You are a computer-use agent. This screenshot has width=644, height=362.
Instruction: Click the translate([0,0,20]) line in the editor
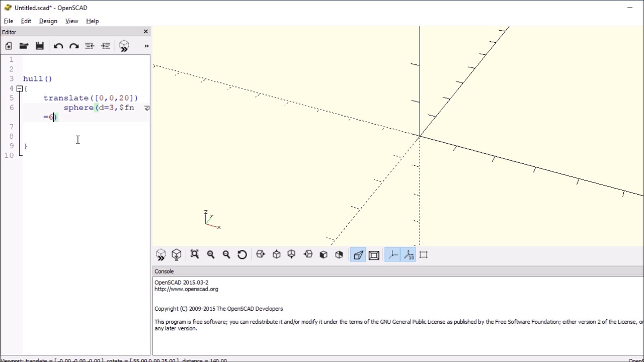[91, 98]
